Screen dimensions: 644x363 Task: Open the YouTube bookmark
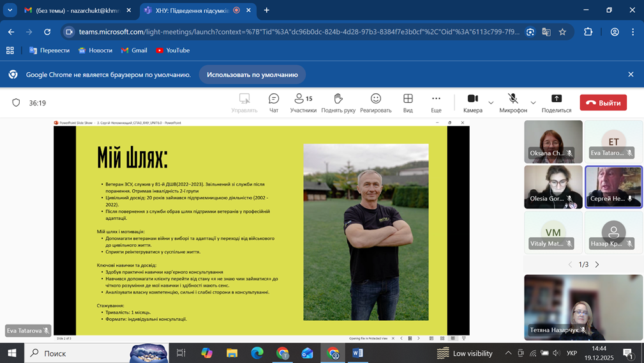pos(172,50)
